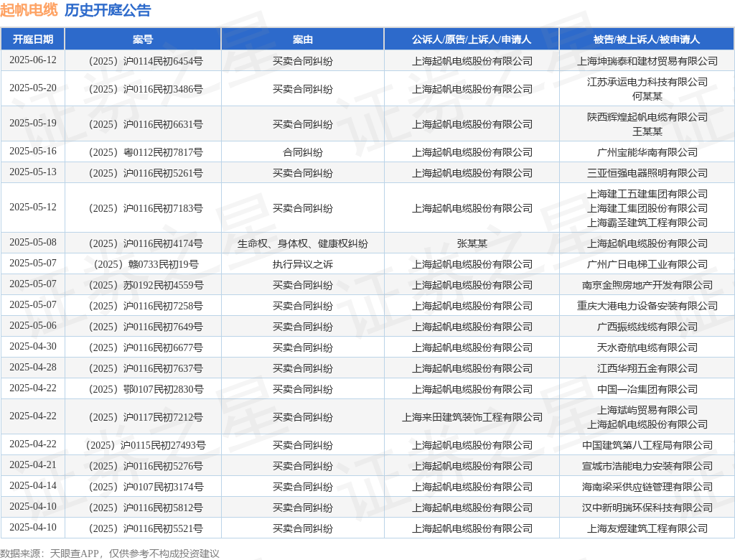The height and width of the screenshot is (560, 735).
Task: Click defendant 汉中新明瑞环保科技有限公司
Action: [647, 508]
